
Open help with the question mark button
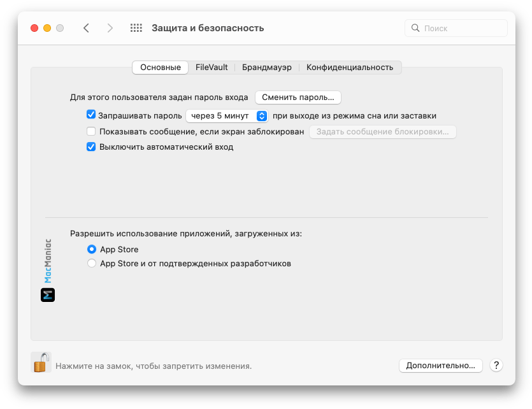[x=496, y=366]
